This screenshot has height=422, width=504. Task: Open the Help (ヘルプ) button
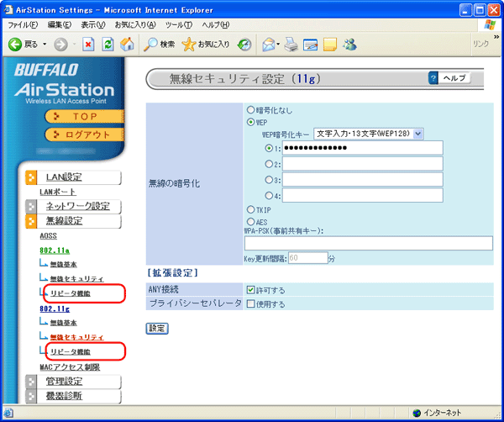click(449, 78)
